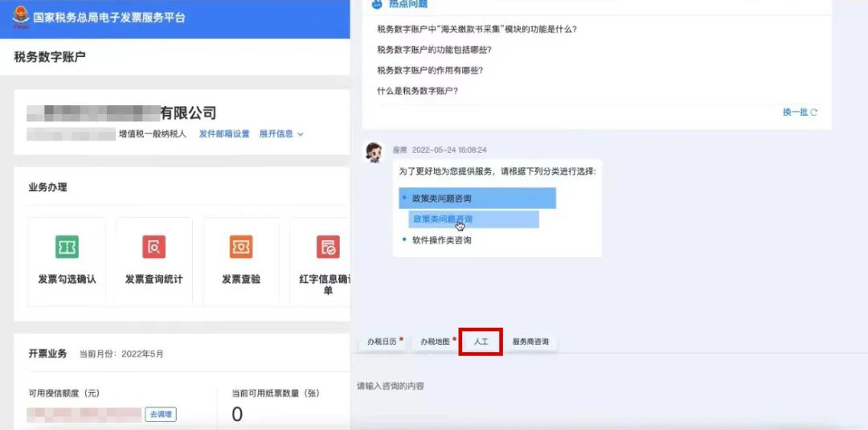Open 发件邮箱设置 link

coord(224,134)
